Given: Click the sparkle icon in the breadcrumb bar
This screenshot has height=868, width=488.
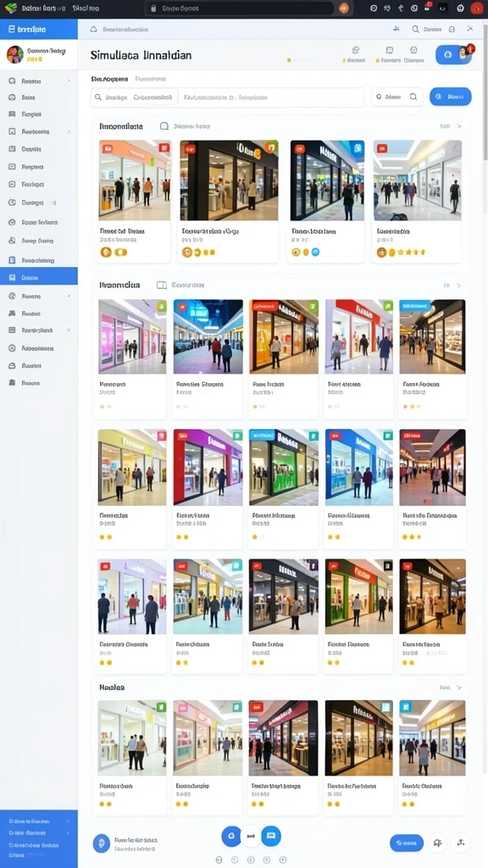Looking at the screenshot, I should click(x=396, y=29).
